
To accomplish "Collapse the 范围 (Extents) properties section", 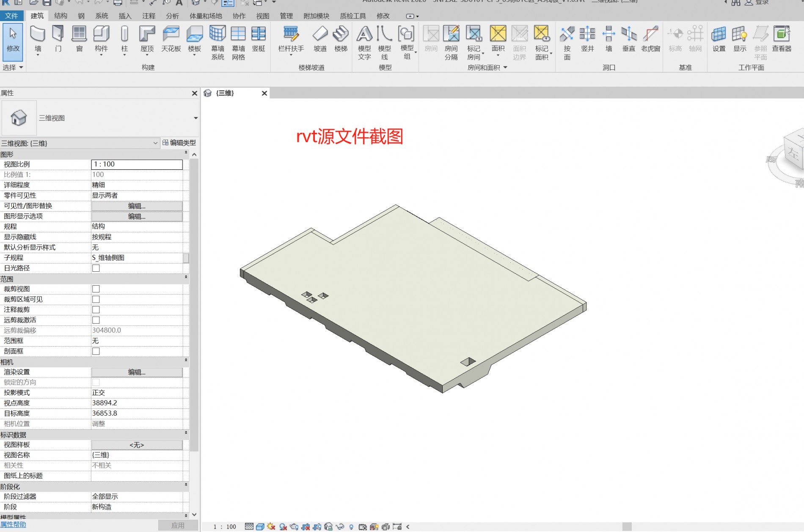I will tap(186, 278).
